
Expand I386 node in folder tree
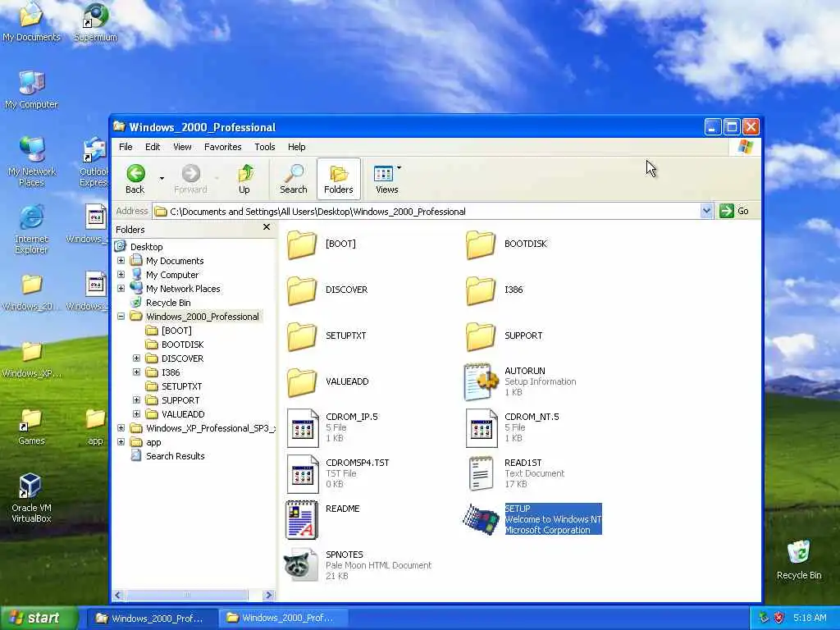tap(137, 372)
